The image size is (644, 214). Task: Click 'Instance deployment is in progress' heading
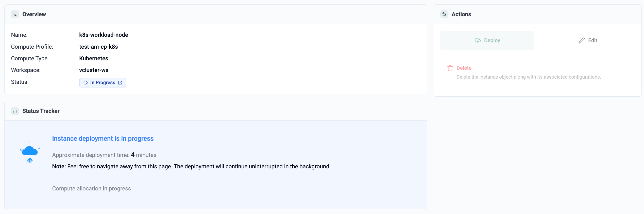click(x=103, y=138)
